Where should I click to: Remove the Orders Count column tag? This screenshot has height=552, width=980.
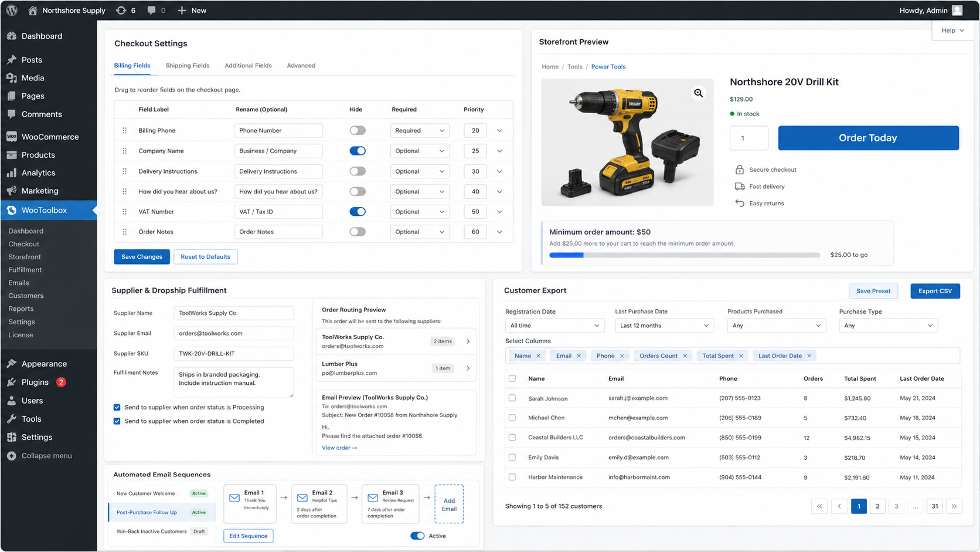click(685, 356)
